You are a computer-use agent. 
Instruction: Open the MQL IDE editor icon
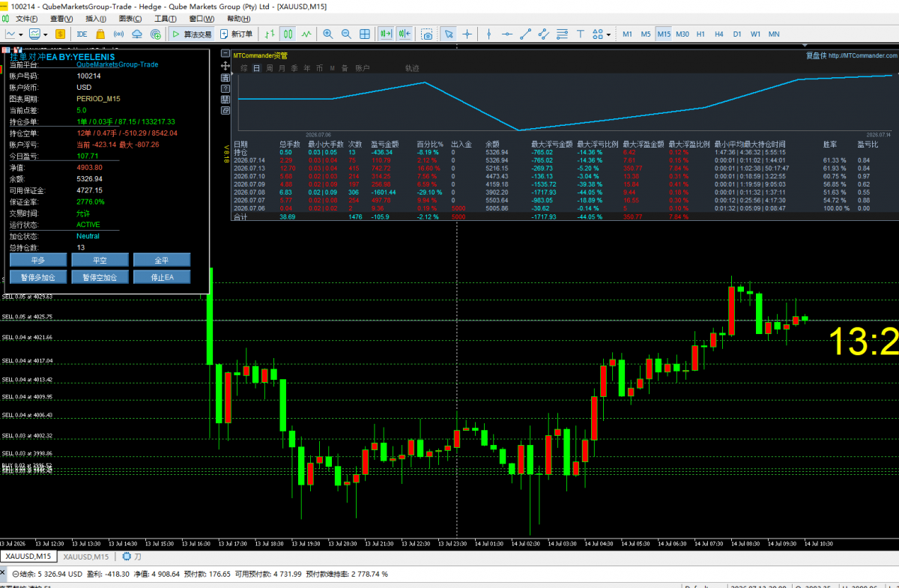pos(82,34)
